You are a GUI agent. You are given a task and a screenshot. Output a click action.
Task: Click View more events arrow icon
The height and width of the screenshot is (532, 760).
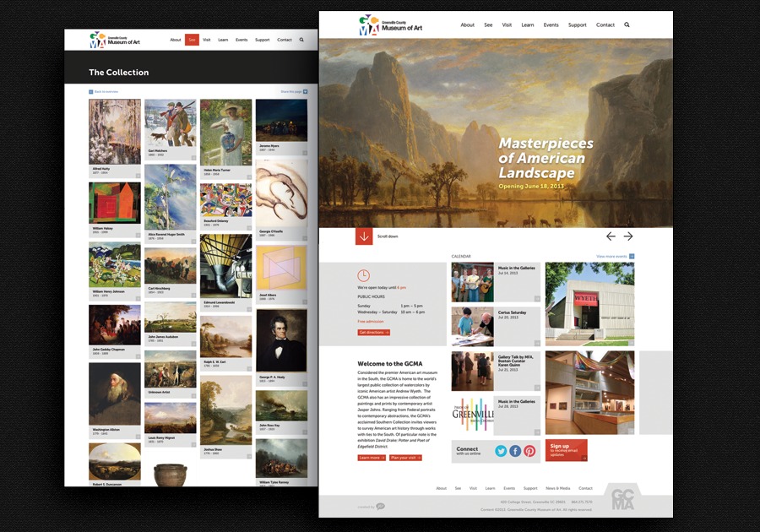point(632,257)
